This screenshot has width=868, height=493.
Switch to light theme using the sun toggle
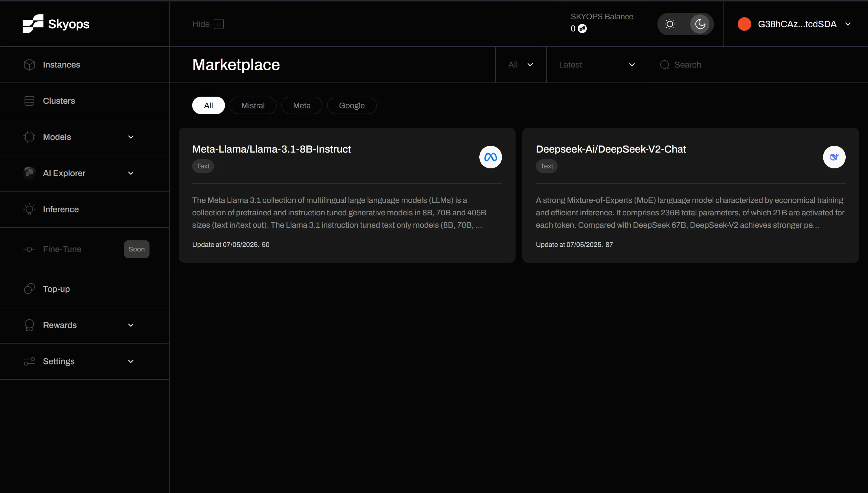[670, 24]
